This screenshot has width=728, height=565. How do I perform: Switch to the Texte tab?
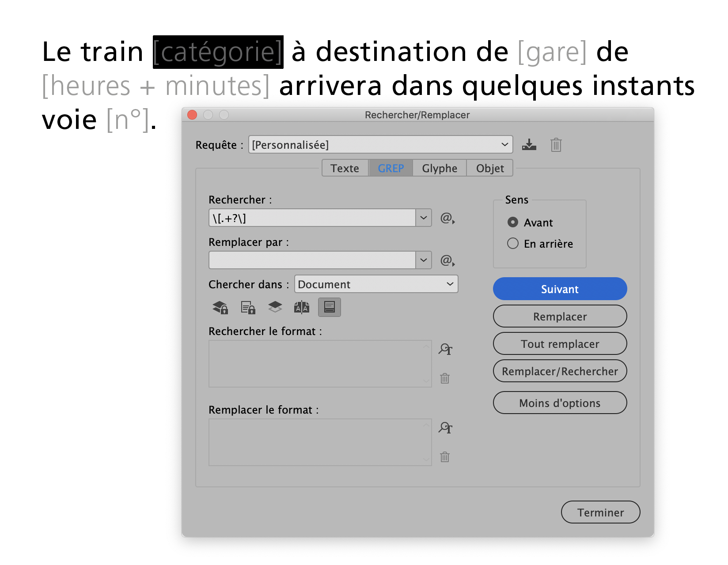[345, 168]
